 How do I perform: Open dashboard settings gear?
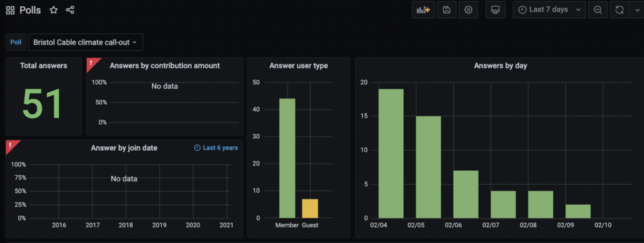(468, 10)
